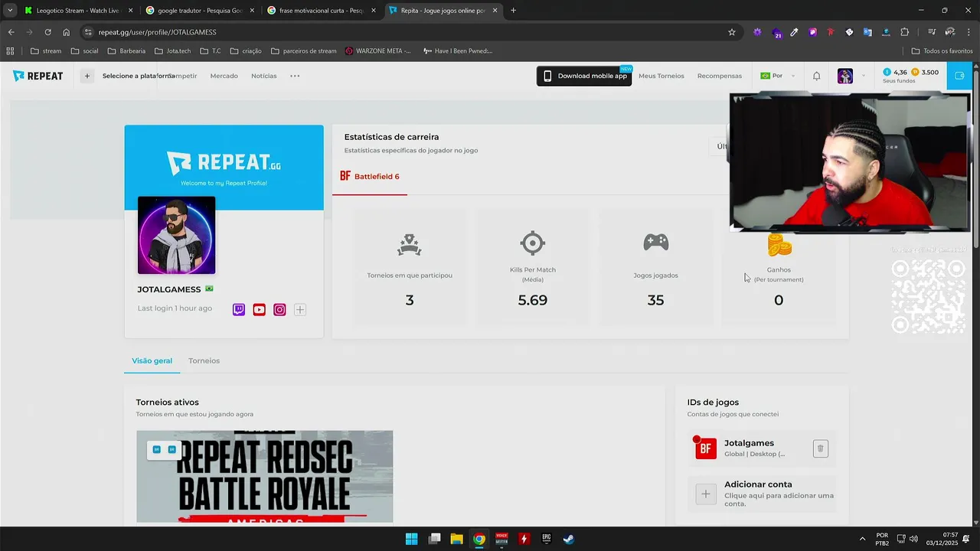Open the Repeat Redsec Battle Royale tournament card
980x551 pixels.
pyautogui.click(x=265, y=477)
